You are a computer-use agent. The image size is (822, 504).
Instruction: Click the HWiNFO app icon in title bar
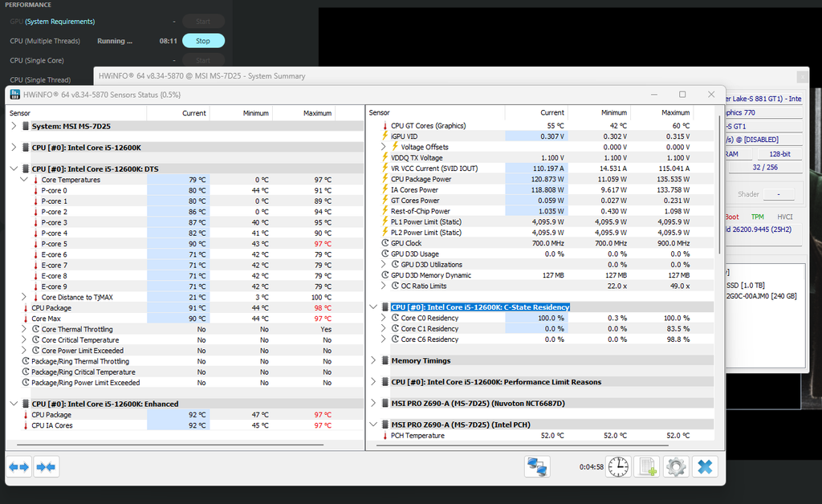(15, 95)
